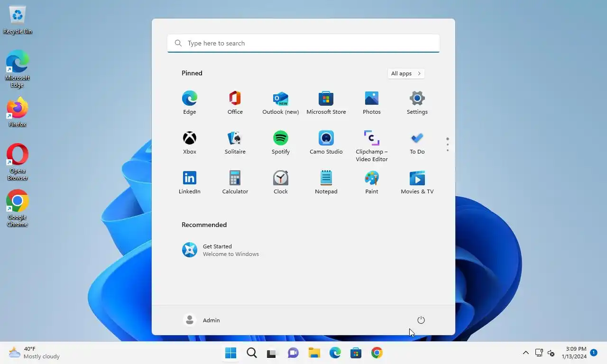The image size is (607, 364).
Task: Open Task View on the taskbar
Action: [271, 353]
